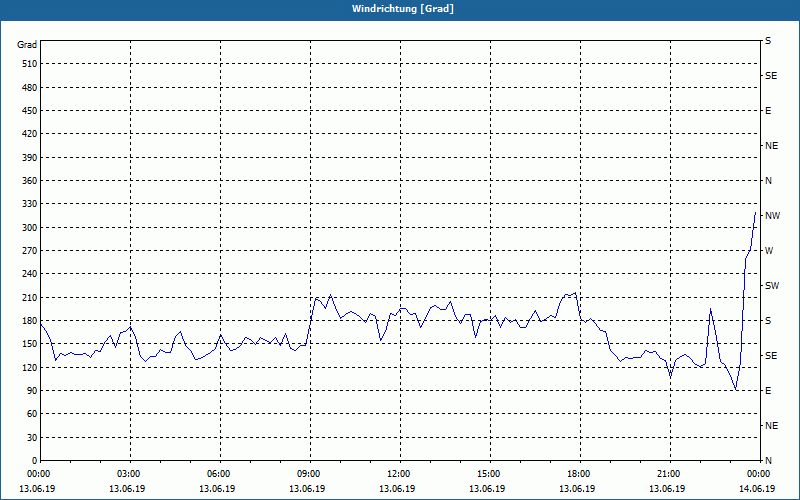Select the 00:00 label above 14.06.19

757,473
